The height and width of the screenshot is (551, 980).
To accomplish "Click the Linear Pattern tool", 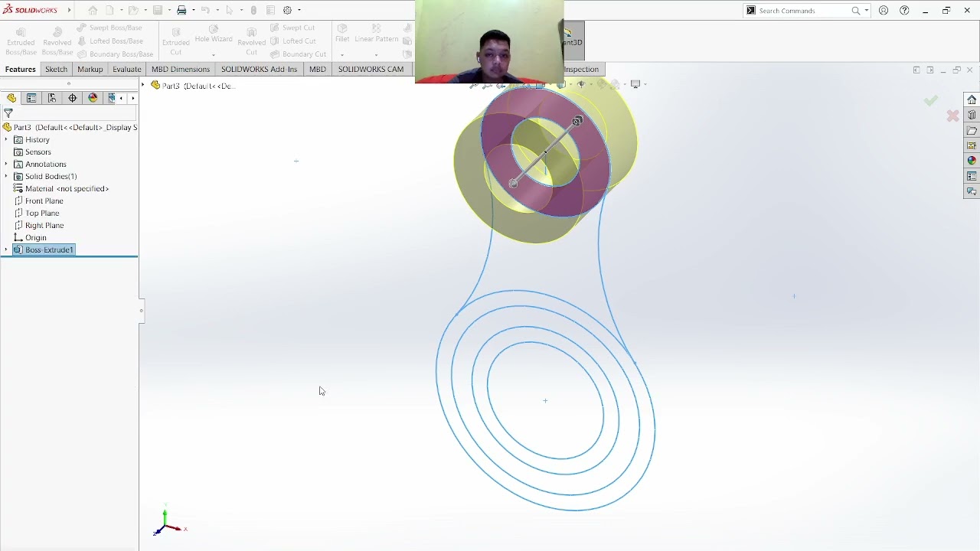I will 376,34.
